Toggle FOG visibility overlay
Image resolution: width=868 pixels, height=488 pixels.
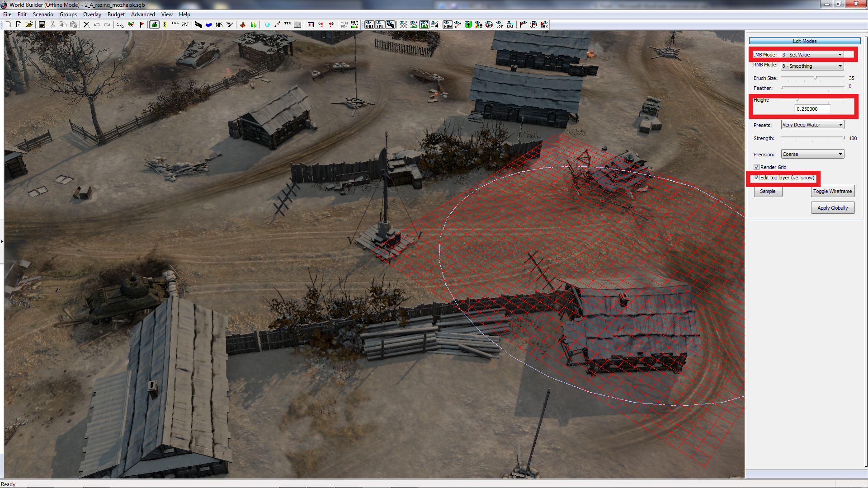point(448,24)
